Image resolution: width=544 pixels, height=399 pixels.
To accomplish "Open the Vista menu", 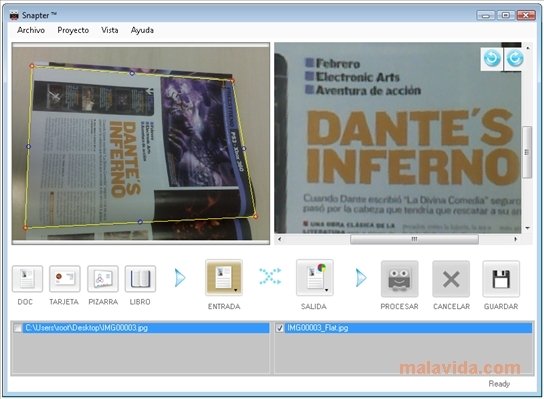I will tap(110, 30).
